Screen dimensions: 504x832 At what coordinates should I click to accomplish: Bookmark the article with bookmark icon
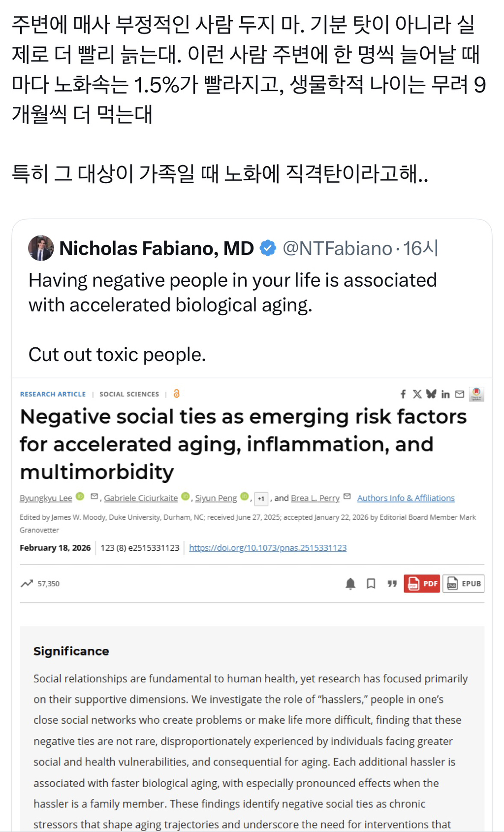(371, 584)
